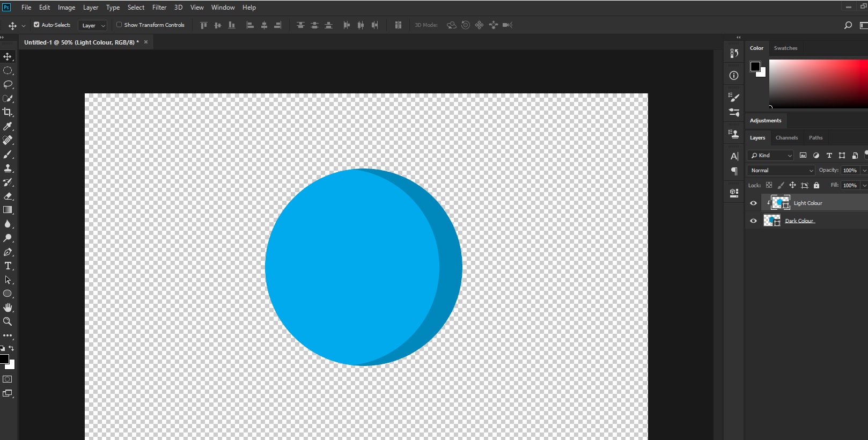The height and width of the screenshot is (440, 868).
Task: Open the Adjustments panel tab
Action: coord(766,121)
